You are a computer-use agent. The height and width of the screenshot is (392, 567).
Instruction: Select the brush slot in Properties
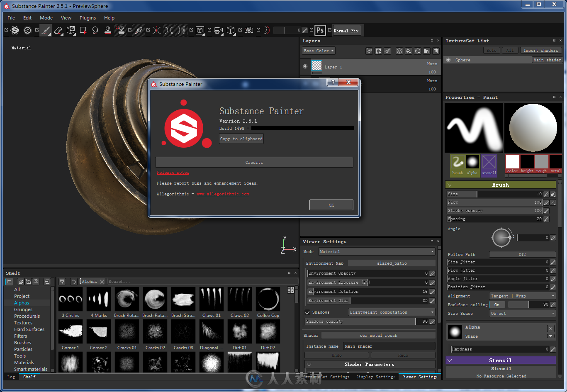click(x=457, y=166)
